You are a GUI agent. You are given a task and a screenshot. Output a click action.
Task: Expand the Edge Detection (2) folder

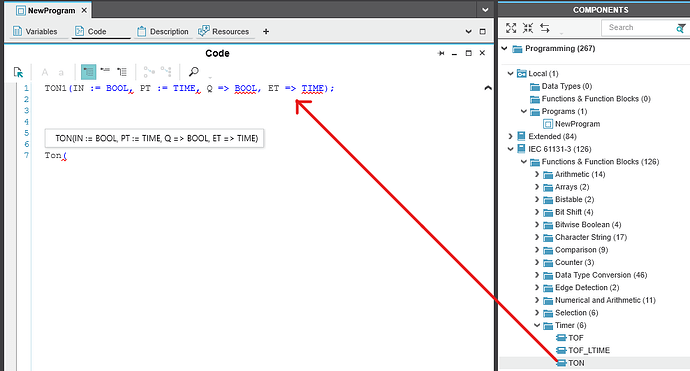pyautogui.click(x=537, y=287)
